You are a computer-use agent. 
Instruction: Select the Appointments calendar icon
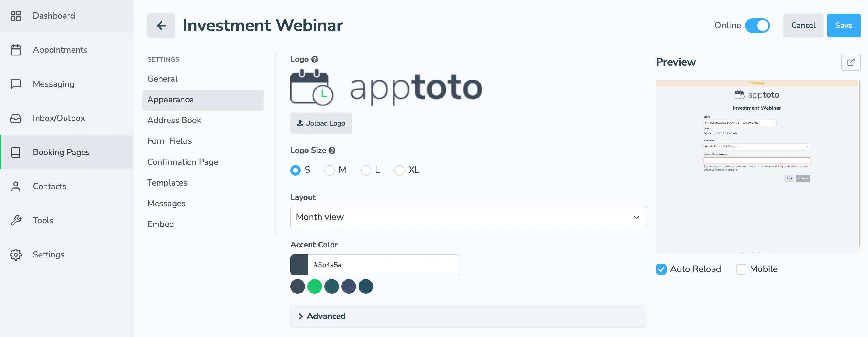[16, 50]
